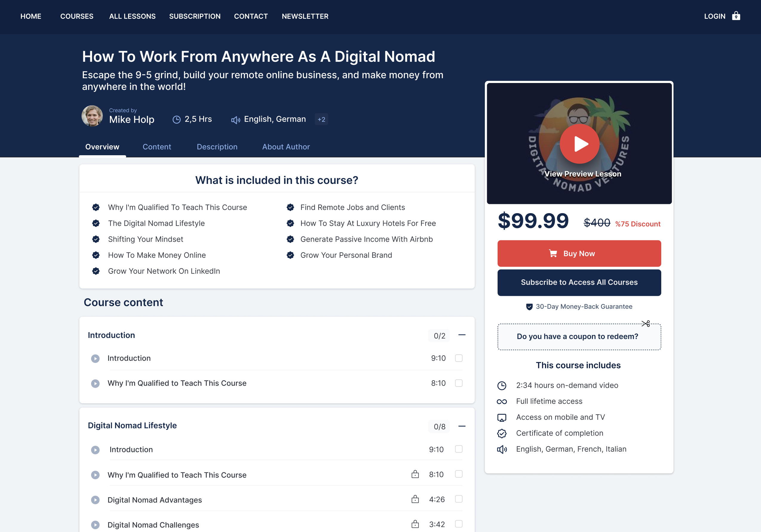The width and height of the screenshot is (761, 532).
Task: Click Mike Holp's author avatar
Action: [92, 116]
